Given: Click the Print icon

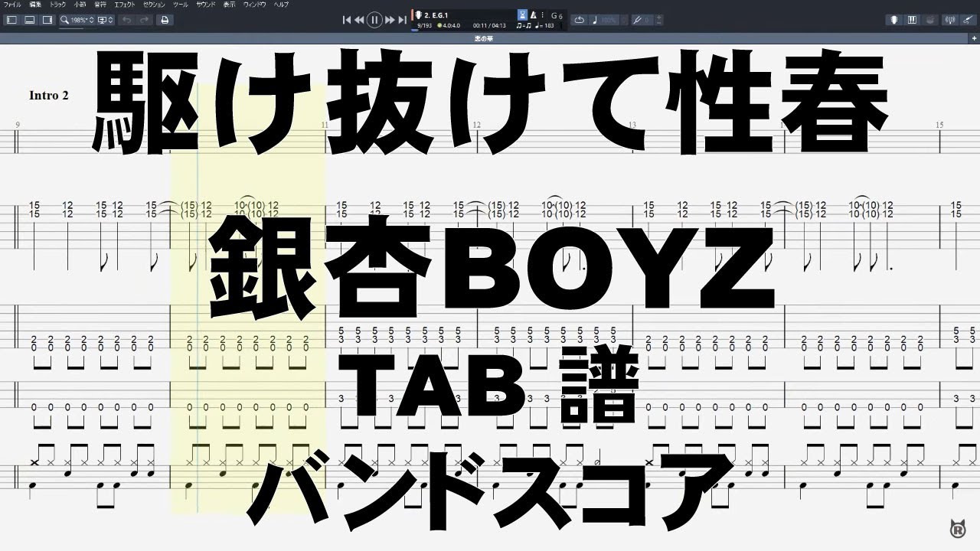Looking at the screenshot, I should (x=165, y=20).
